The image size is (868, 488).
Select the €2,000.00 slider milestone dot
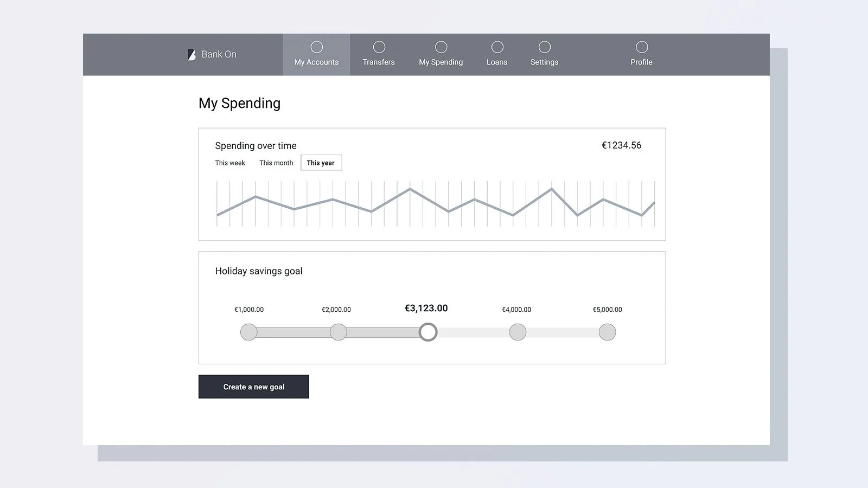tap(339, 332)
